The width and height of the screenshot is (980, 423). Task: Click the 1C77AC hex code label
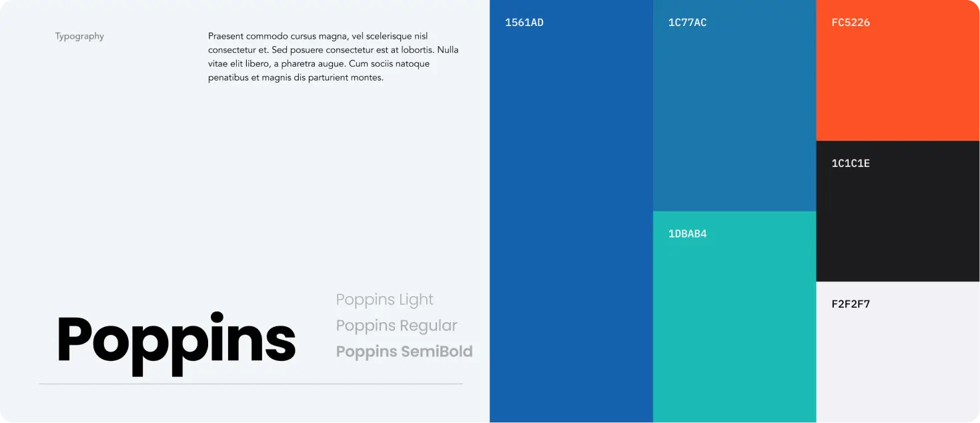pos(687,23)
